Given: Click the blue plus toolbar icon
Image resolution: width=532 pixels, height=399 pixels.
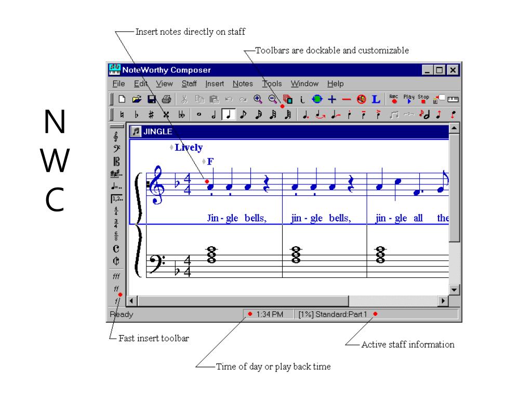Looking at the screenshot, I should pyautogui.click(x=332, y=99).
